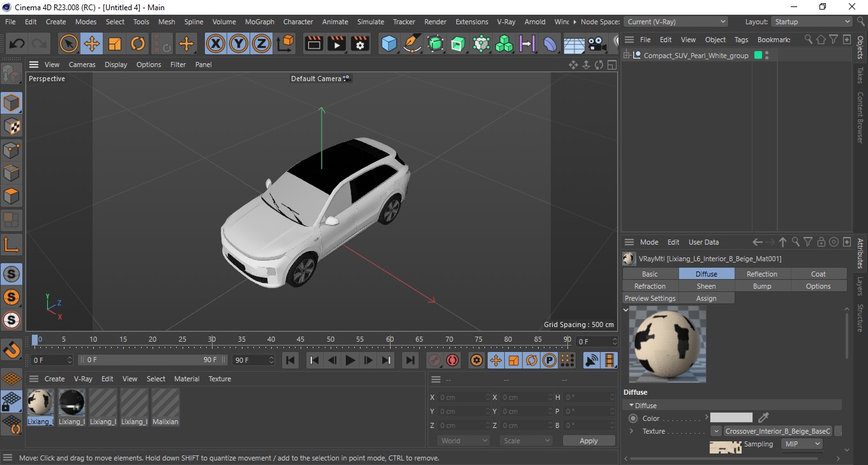Select the Move tool in top toolbar
Image resolution: width=868 pixels, height=465 pixels.
tap(92, 44)
